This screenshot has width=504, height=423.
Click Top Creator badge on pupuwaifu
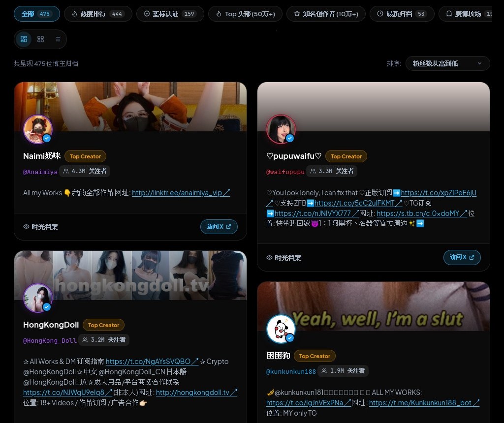click(x=346, y=156)
